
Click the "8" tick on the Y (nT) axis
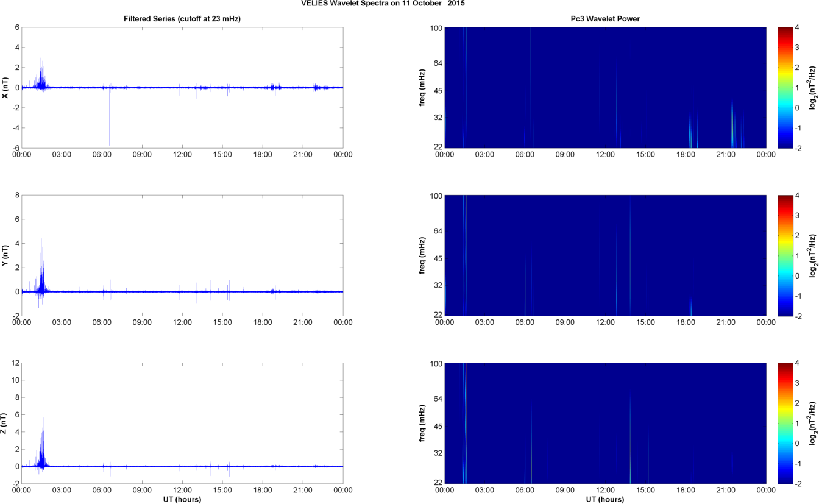(18, 195)
